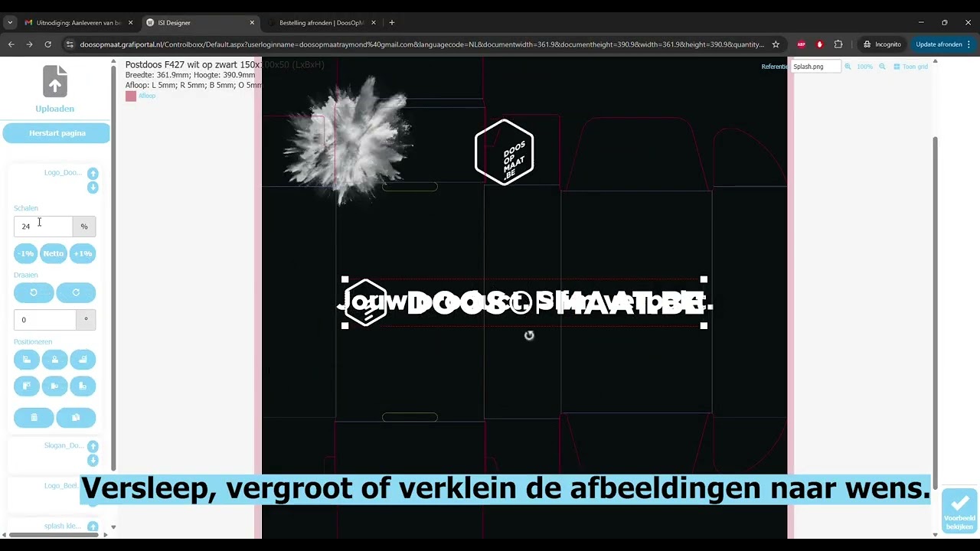Center image vertically with the position icon

(x=54, y=386)
